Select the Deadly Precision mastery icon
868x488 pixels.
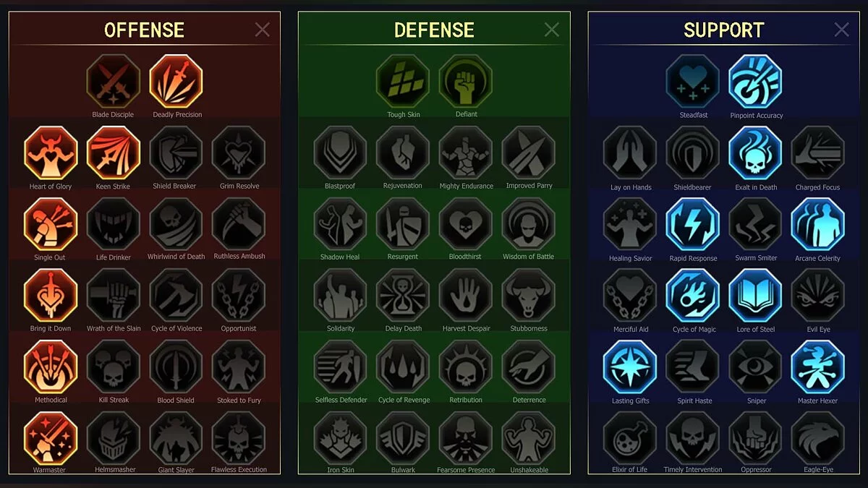point(176,82)
